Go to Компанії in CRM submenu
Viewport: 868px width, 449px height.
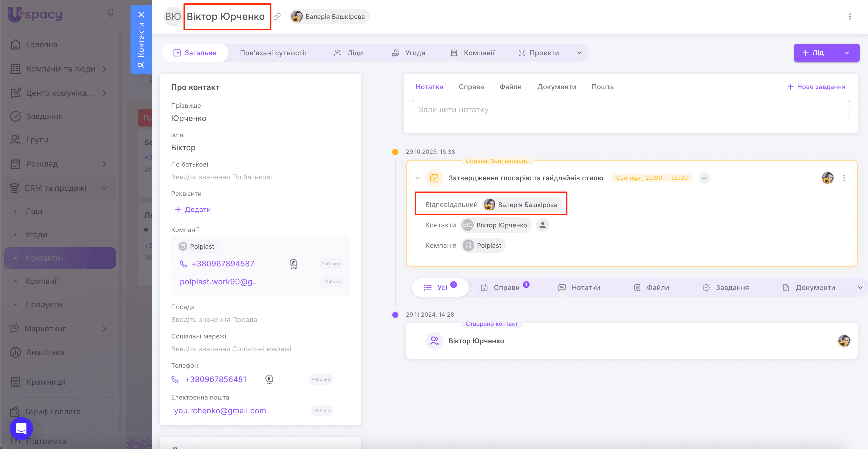(42, 281)
